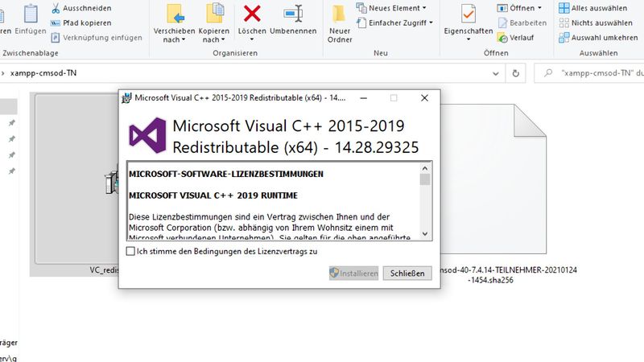Image resolution: width=644 pixels, height=362 pixels.
Task: Click Alles auswählen label
Action: click(x=599, y=8)
